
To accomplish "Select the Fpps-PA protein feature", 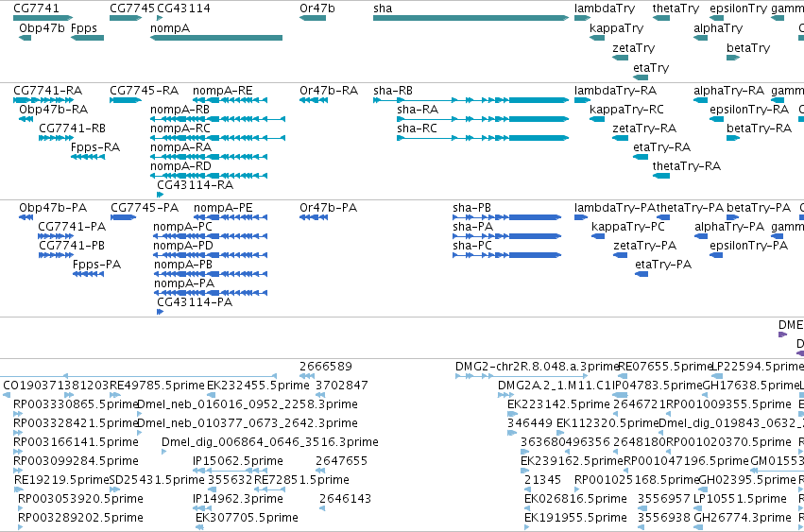I will [88, 274].
